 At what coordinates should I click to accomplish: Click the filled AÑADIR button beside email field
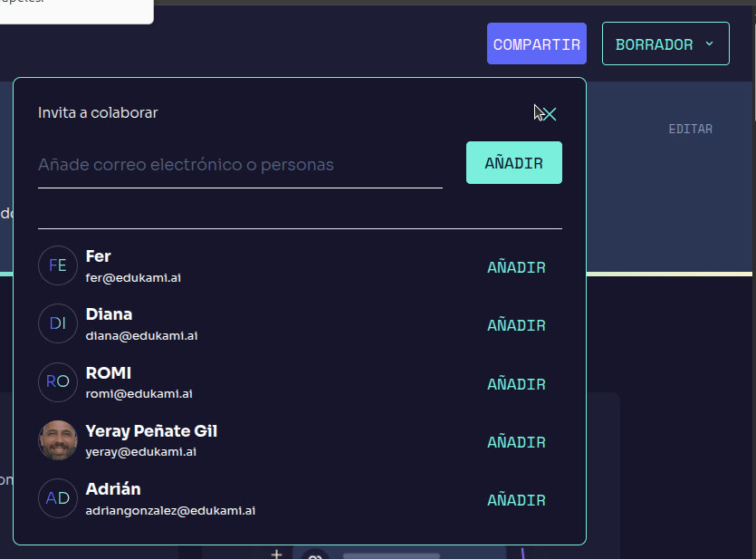pyautogui.click(x=513, y=163)
